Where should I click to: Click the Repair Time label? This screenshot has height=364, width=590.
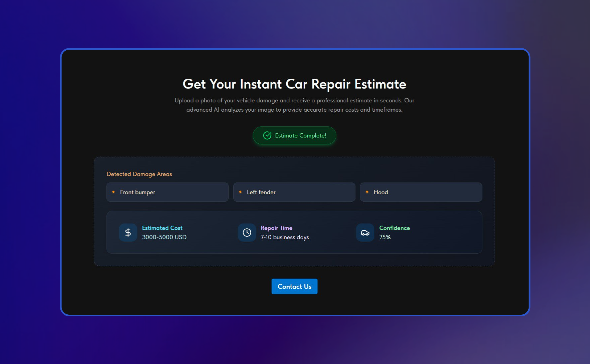[x=276, y=228]
